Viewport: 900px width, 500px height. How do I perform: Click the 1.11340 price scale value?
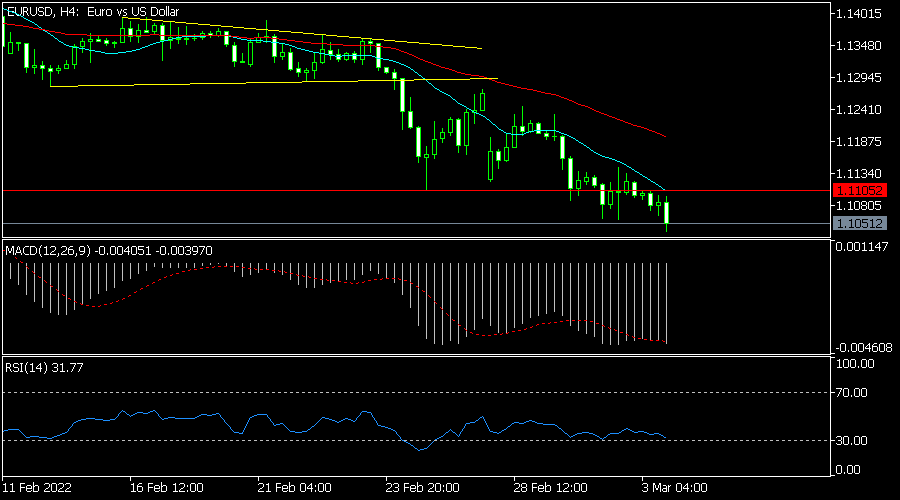pyautogui.click(x=859, y=173)
